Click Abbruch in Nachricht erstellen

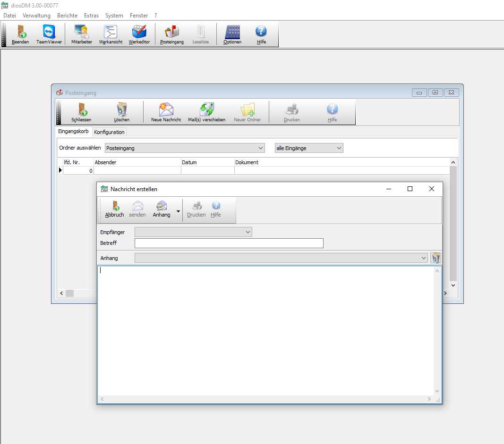click(x=114, y=209)
